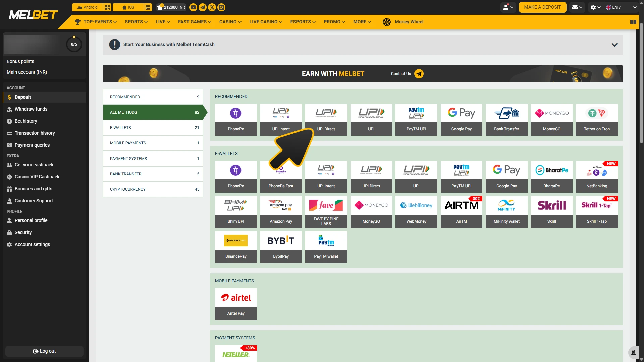
Task: Open the SPORTS dropdown menu
Action: (x=136, y=22)
